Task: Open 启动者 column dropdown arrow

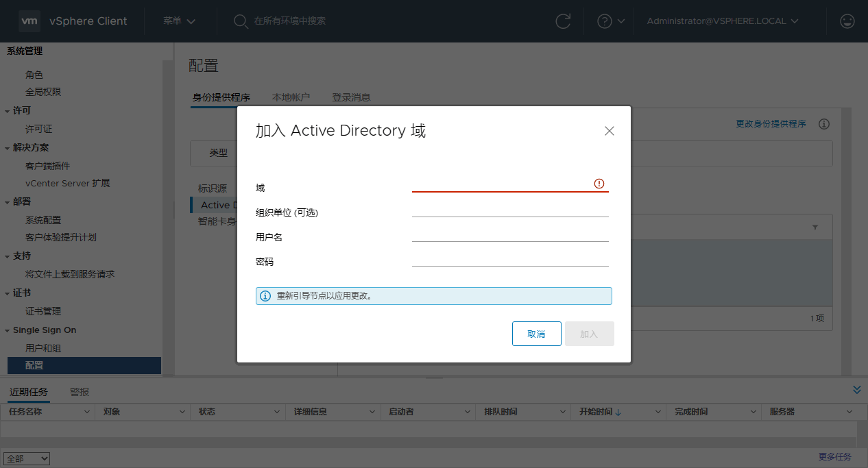Action: click(x=468, y=412)
